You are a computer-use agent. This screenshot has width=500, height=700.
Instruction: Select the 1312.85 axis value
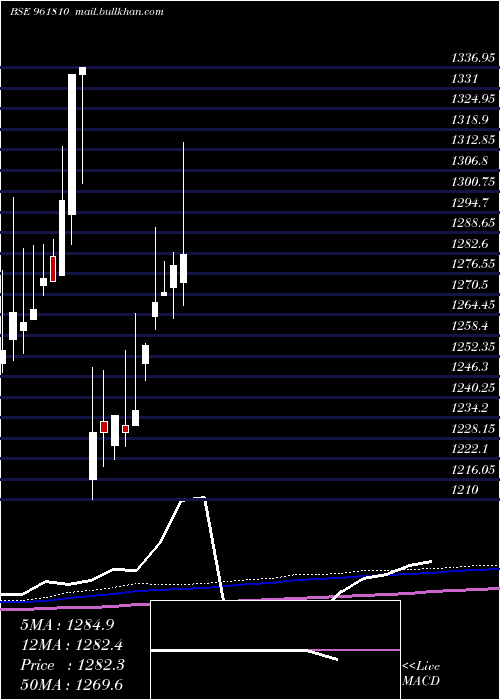point(474,140)
